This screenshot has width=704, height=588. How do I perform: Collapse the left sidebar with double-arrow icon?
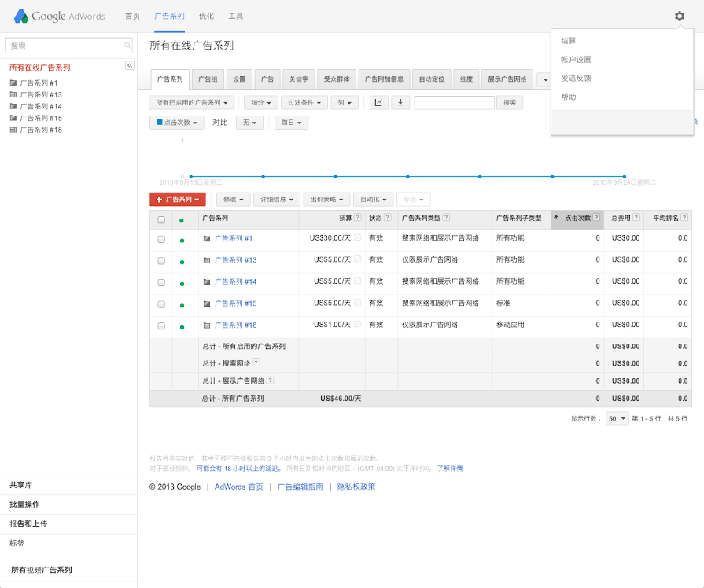coord(130,65)
